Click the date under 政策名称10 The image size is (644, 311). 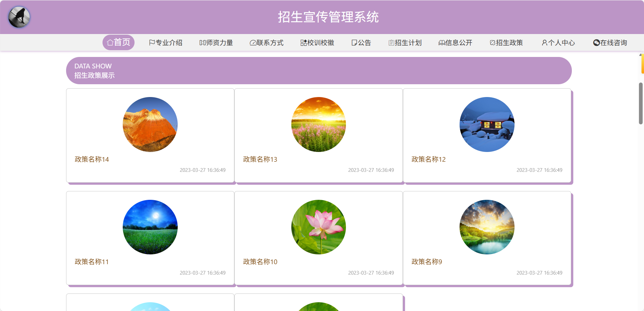pyautogui.click(x=371, y=273)
